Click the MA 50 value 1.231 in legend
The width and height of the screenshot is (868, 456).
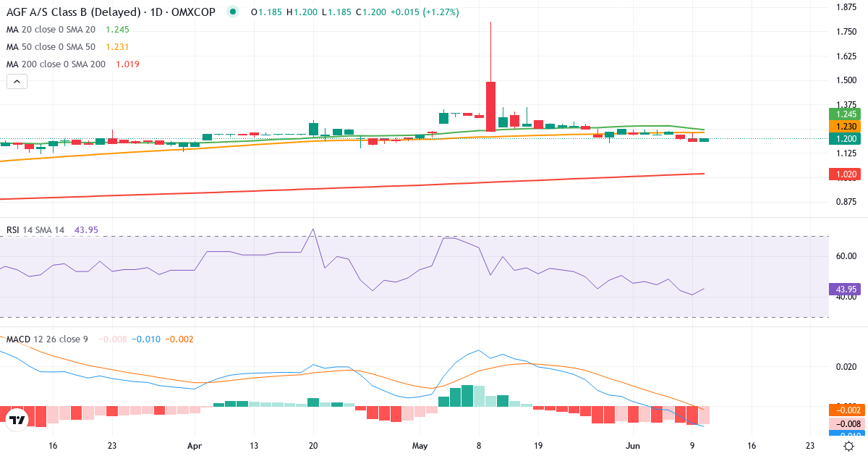(118, 47)
